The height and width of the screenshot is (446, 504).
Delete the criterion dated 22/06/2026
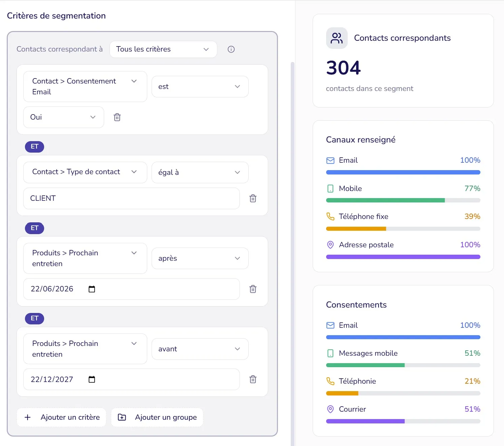[x=253, y=289]
